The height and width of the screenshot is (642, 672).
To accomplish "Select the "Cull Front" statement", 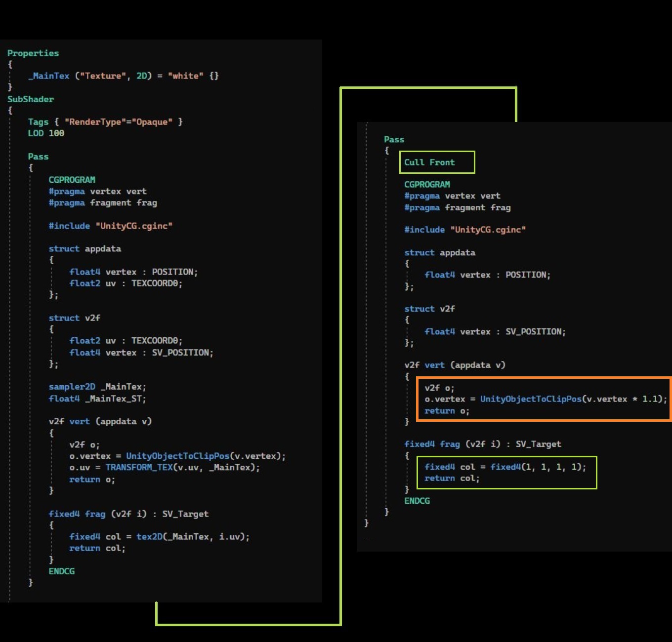I will [x=430, y=162].
